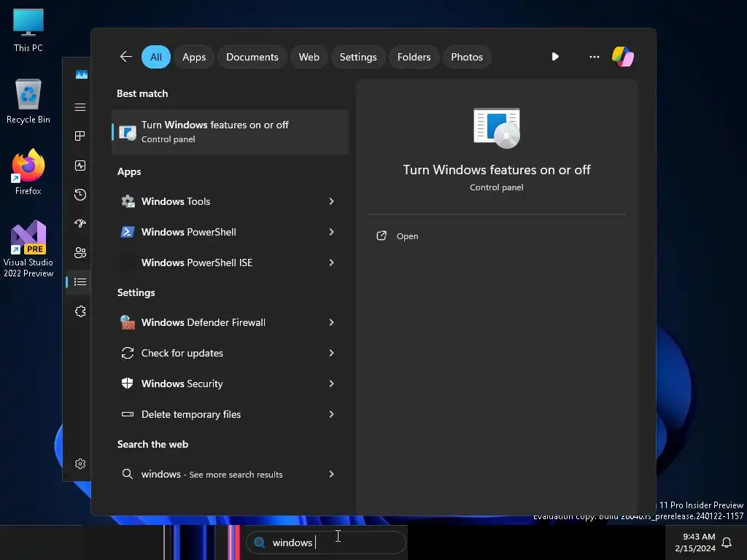
Task: Switch to the Web search filter
Action: coord(309,57)
